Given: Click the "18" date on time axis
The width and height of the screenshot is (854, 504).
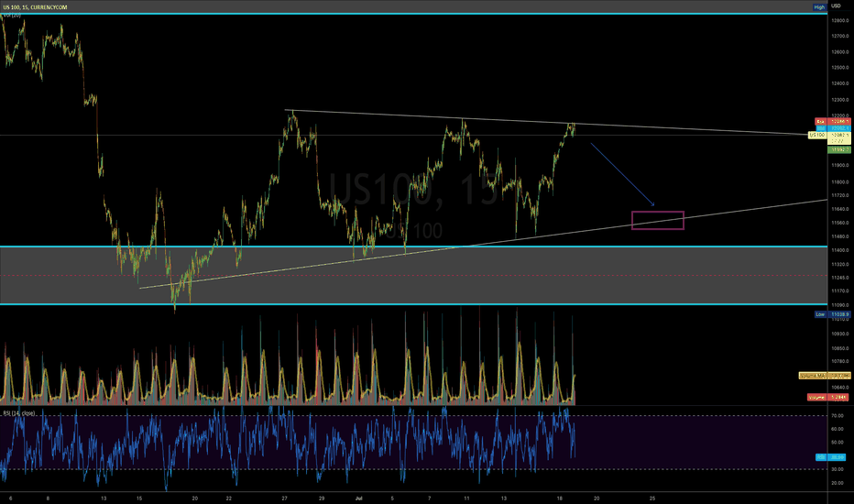Looking at the screenshot, I should click(x=559, y=498).
